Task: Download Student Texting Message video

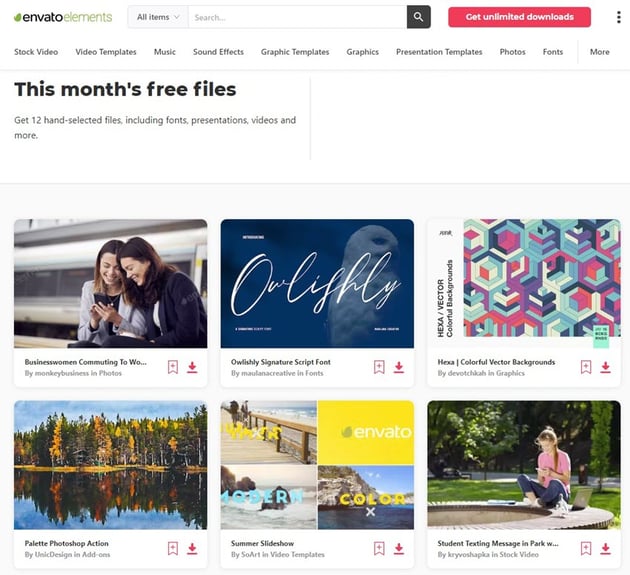Action: click(x=605, y=548)
